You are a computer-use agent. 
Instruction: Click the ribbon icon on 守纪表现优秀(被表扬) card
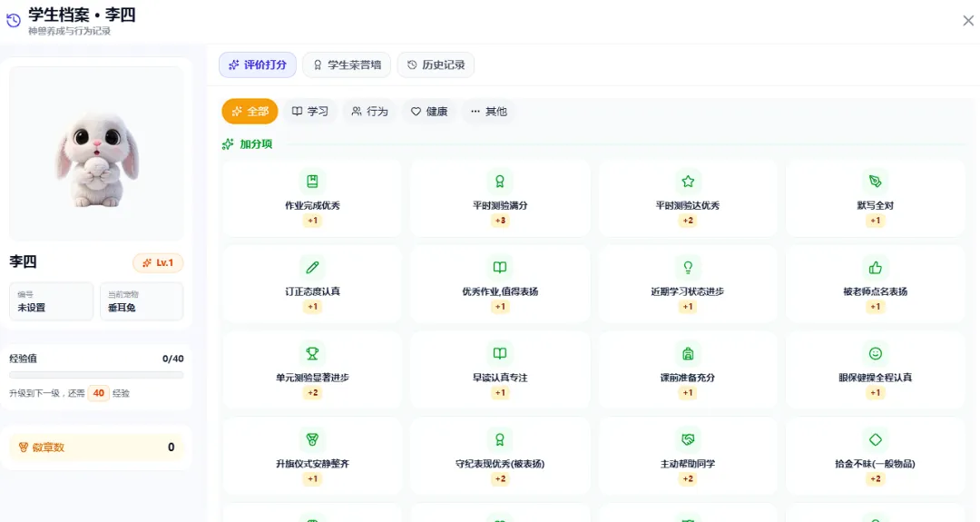point(500,440)
